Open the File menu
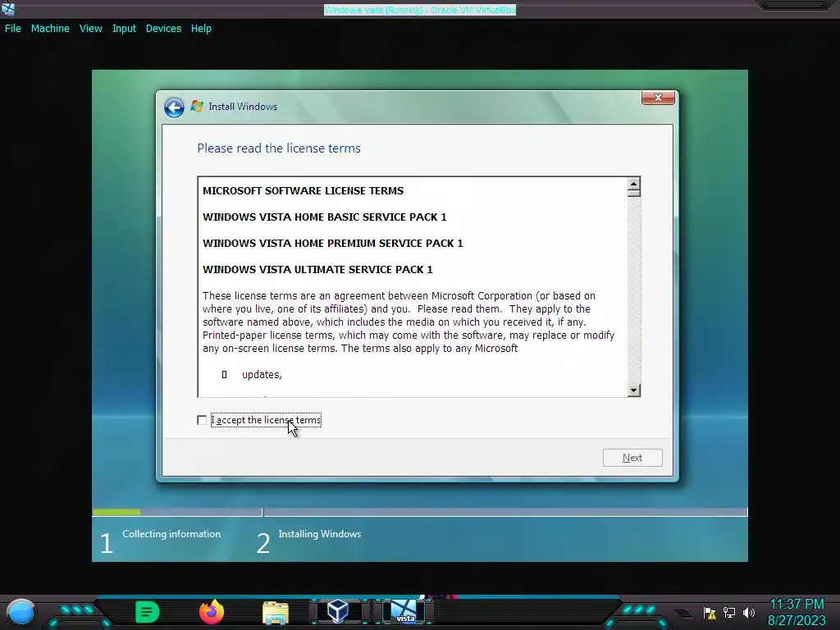The height and width of the screenshot is (630, 840). (x=13, y=29)
